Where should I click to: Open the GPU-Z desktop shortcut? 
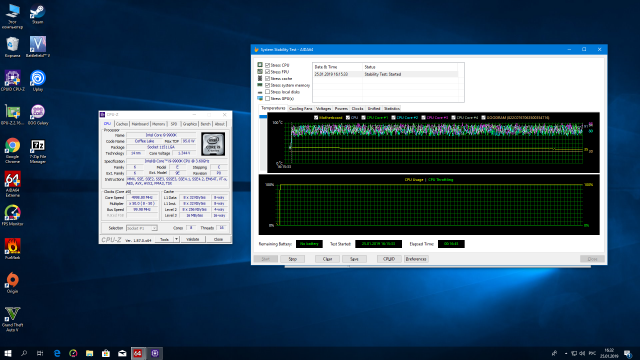point(12,114)
